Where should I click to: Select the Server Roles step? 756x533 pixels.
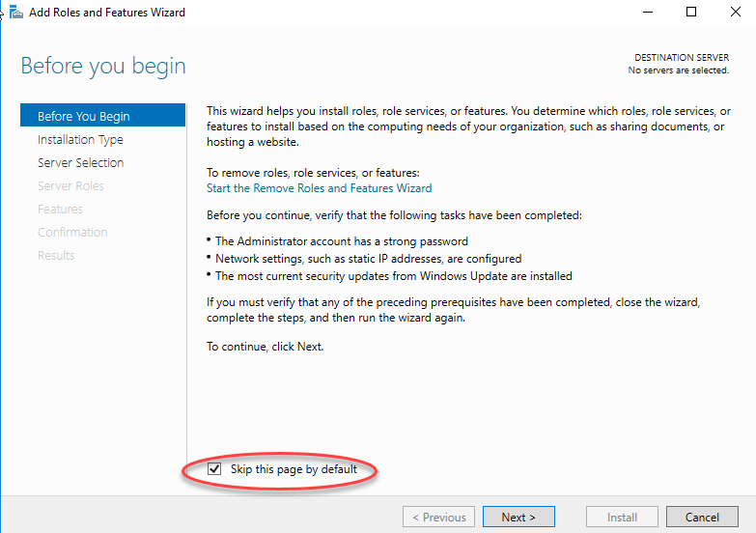(x=70, y=185)
